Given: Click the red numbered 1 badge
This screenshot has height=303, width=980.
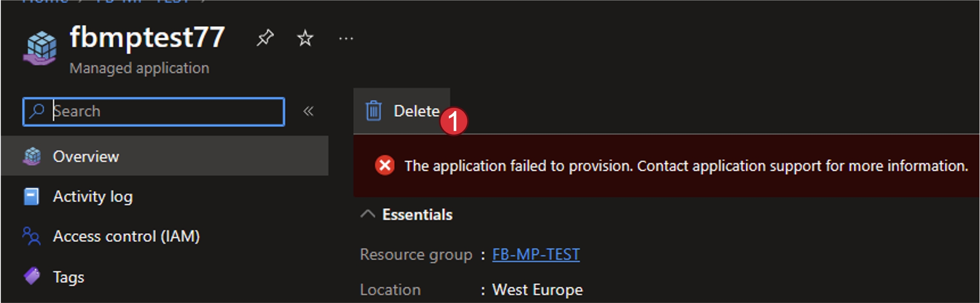Looking at the screenshot, I should tap(453, 121).
